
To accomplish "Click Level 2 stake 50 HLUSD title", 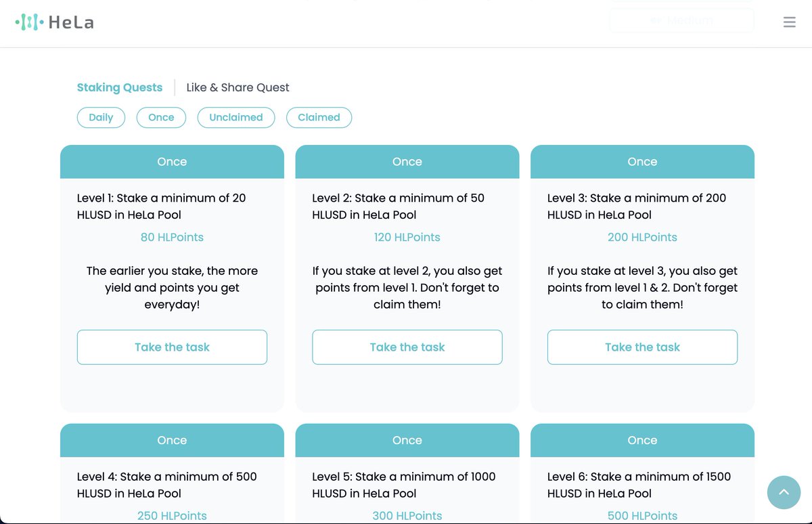I will pos(399,206).
